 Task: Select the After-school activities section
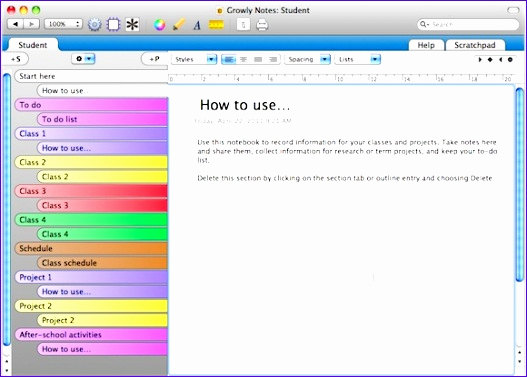[91, 335]
